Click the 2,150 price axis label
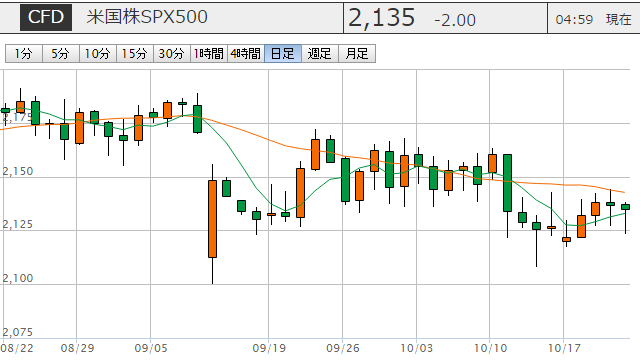Screen dimensions: 641x361 18,171
